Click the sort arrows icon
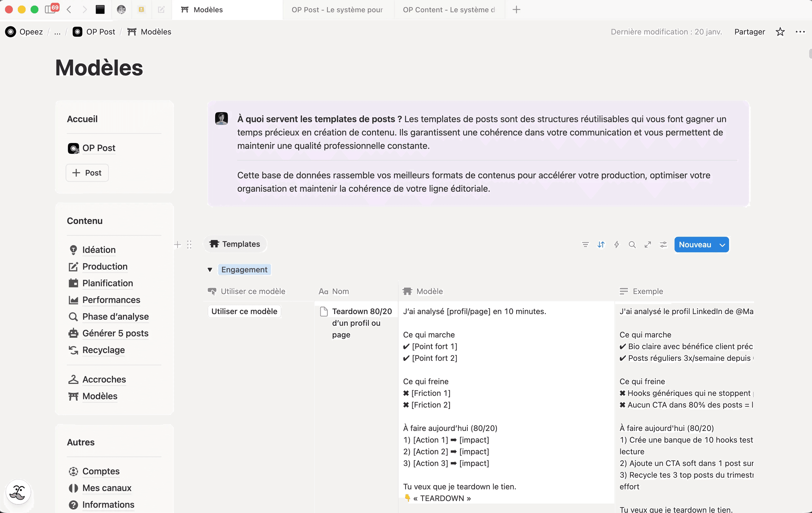 (x=601, y=245)
